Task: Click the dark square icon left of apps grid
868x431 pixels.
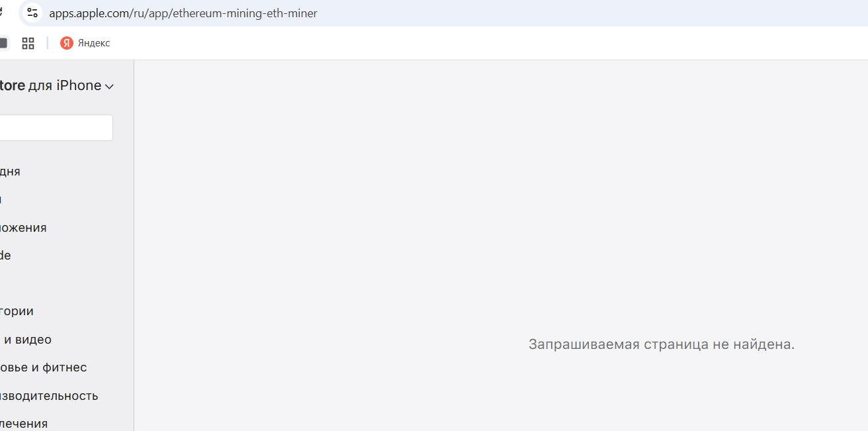Action: [3, 43]
